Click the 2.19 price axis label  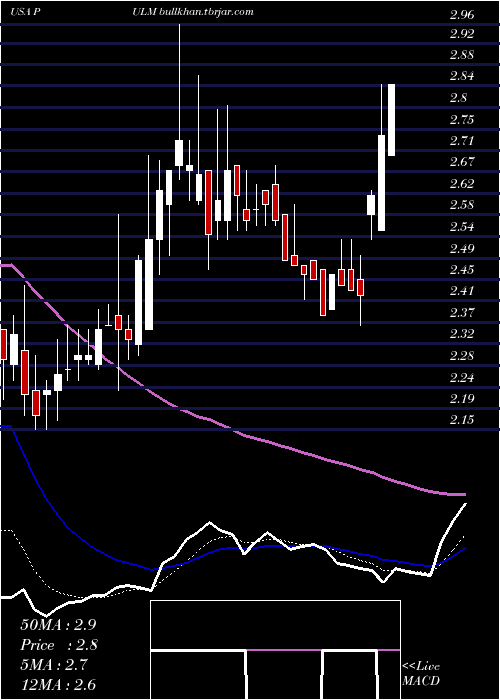pyautogui.click(x=462, y=398)
